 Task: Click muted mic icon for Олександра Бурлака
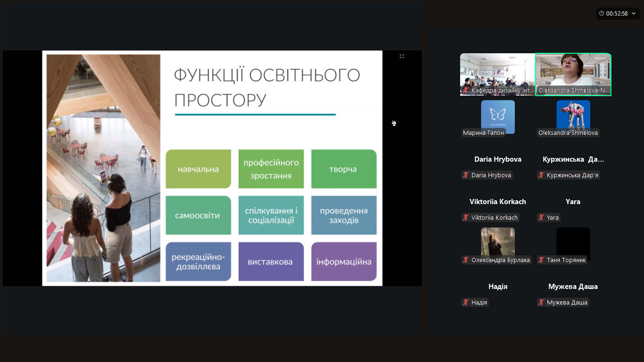point(466,260)
